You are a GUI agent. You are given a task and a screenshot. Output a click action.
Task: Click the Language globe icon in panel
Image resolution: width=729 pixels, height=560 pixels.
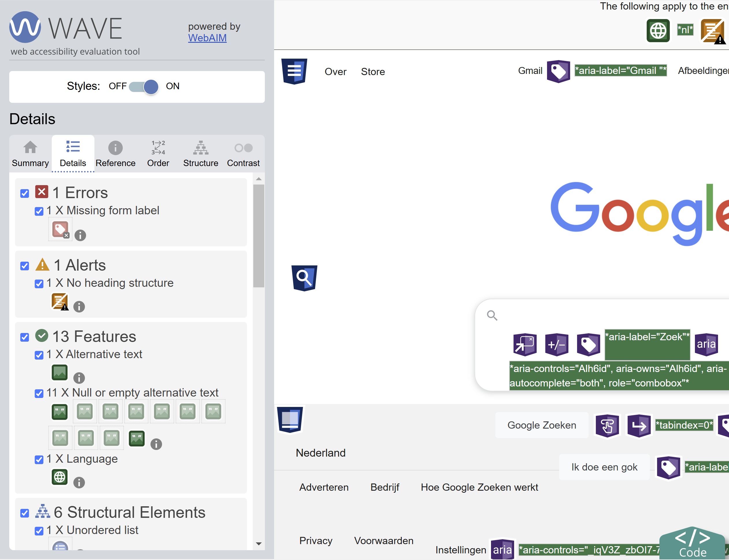coord(60,477)
